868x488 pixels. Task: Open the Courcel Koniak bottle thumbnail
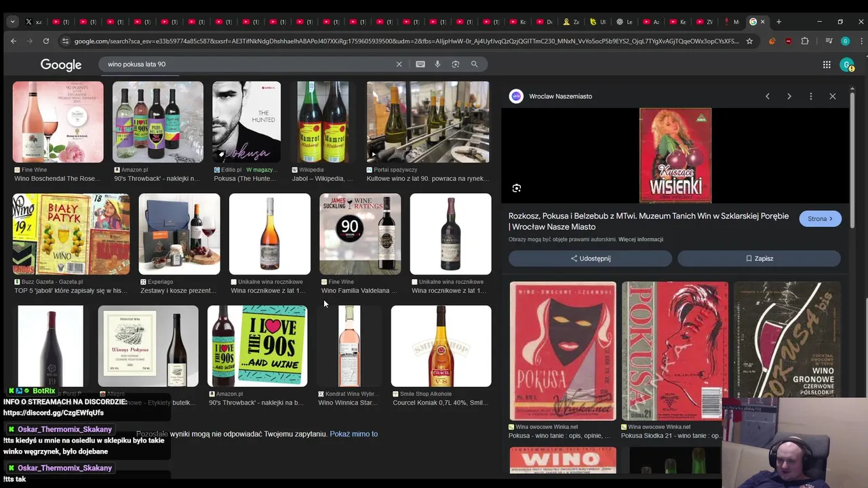pyautogui.click(x=441, y=346)
